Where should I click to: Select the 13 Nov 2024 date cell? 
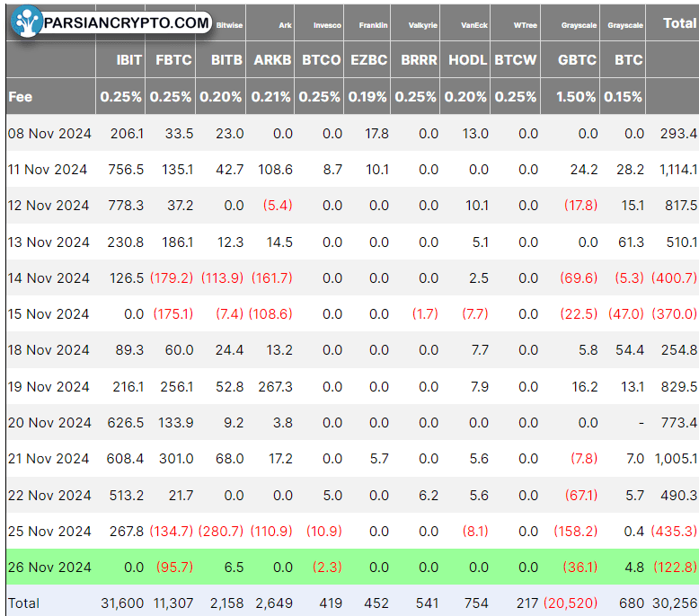pyautogui.click(x=49, y=242)
